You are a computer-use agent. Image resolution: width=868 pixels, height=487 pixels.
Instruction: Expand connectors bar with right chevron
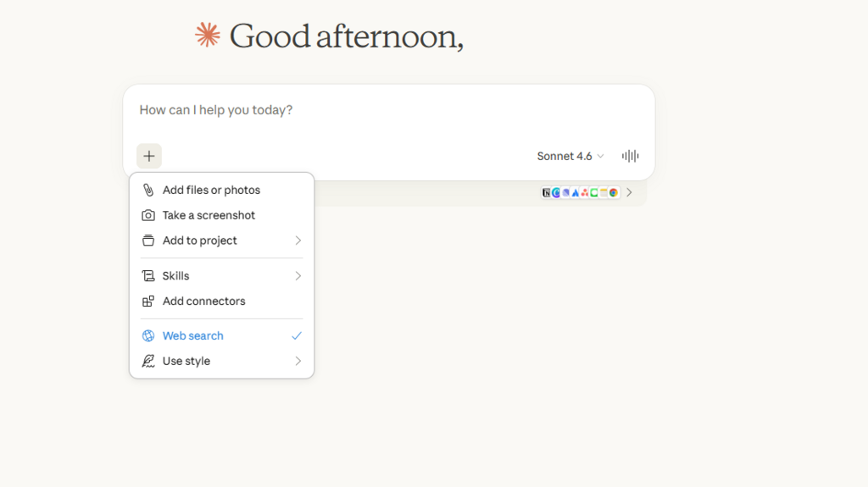coord(629,193)
